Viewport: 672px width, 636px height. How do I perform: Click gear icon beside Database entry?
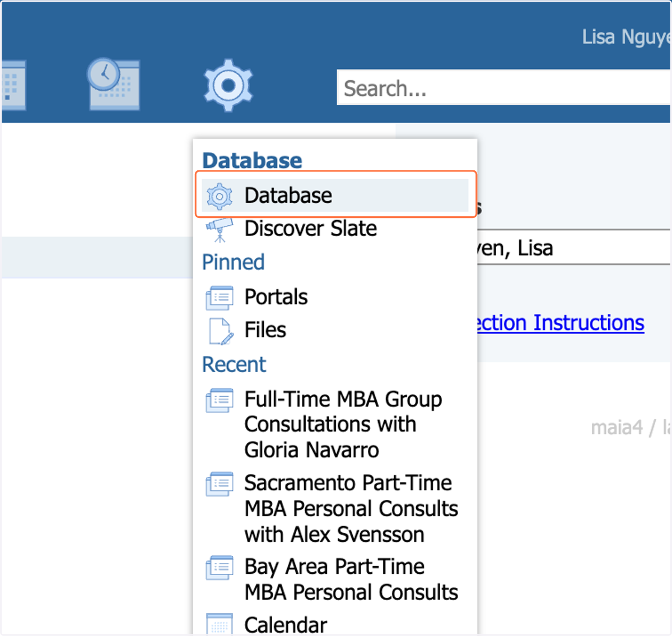click(220, 196)
